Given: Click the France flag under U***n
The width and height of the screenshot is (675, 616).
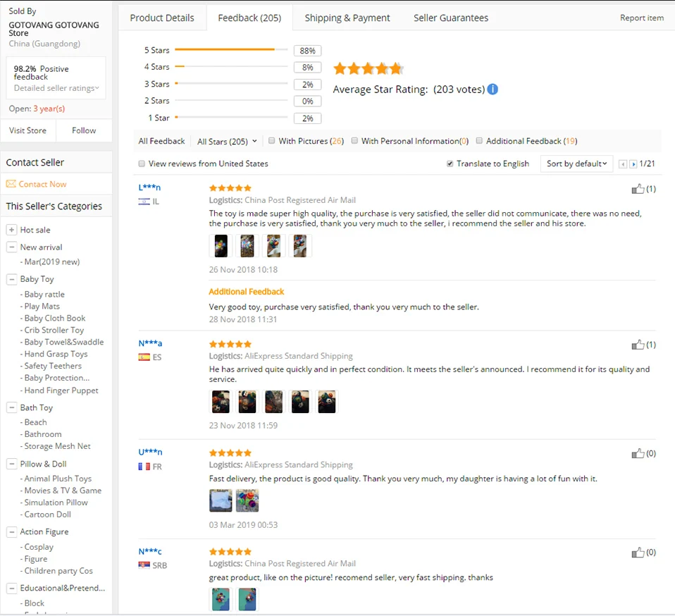Looking at the screenshot, I should point(144,467).
